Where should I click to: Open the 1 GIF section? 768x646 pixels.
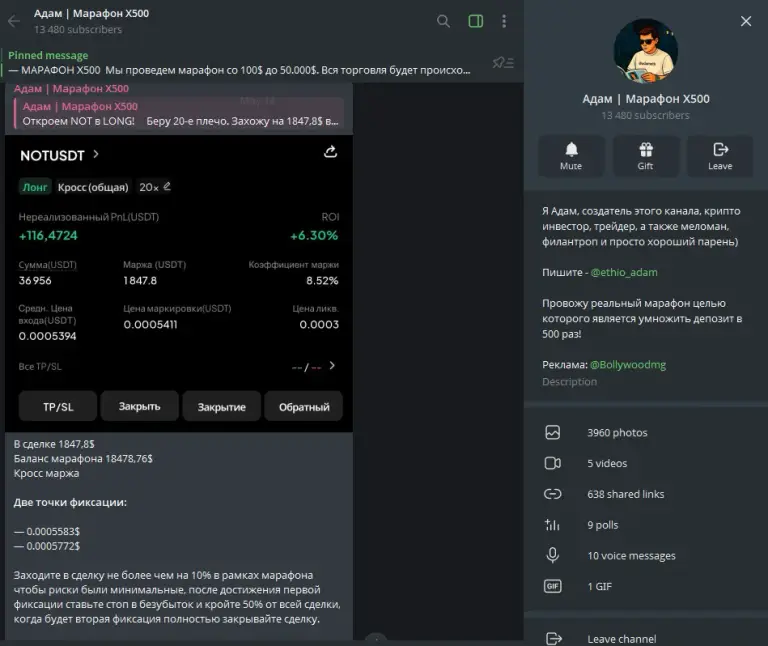pyautogui.click(x=646, y=586)
